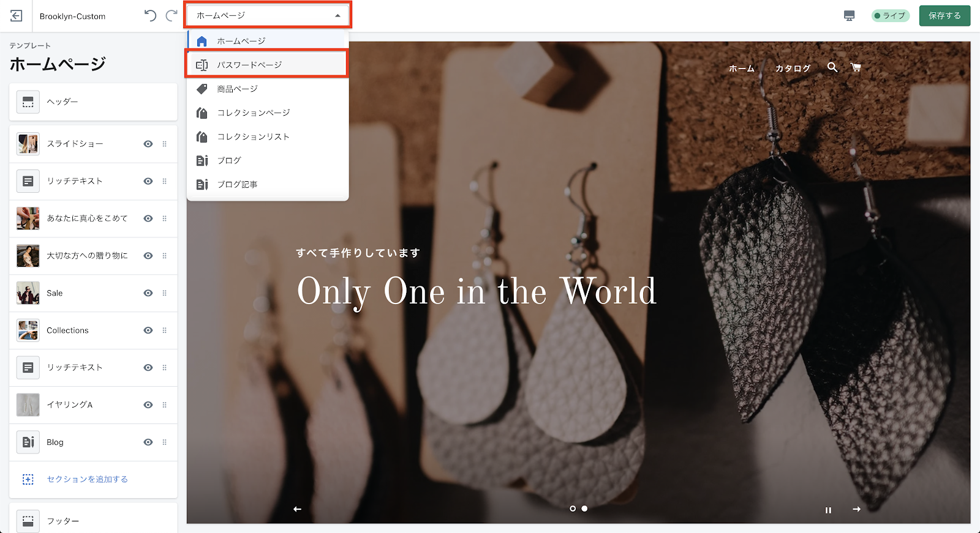Choose 商品ページ in template list
980x533 pixels.
point(238,89)
